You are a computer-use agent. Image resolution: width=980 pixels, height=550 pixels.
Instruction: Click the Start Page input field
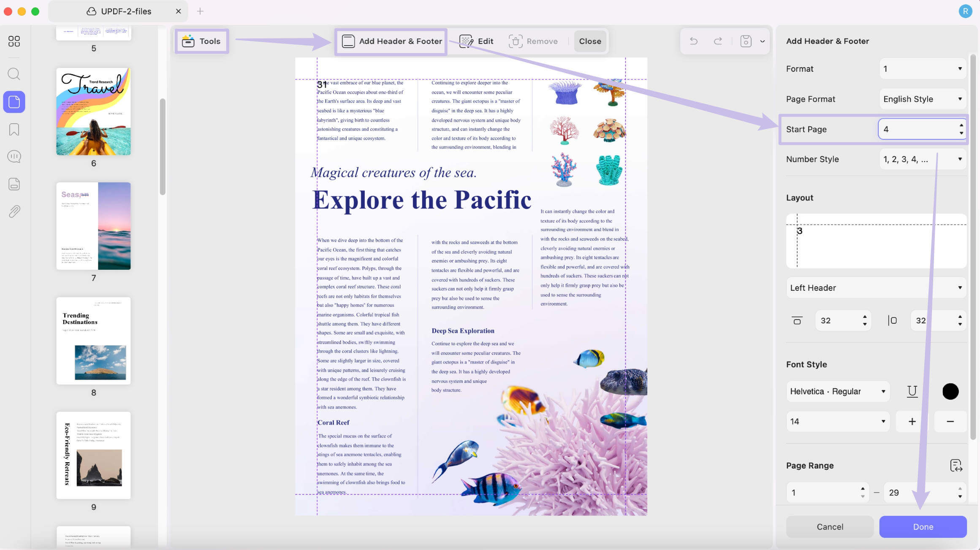pyautogui.click(x=918, y=129)
